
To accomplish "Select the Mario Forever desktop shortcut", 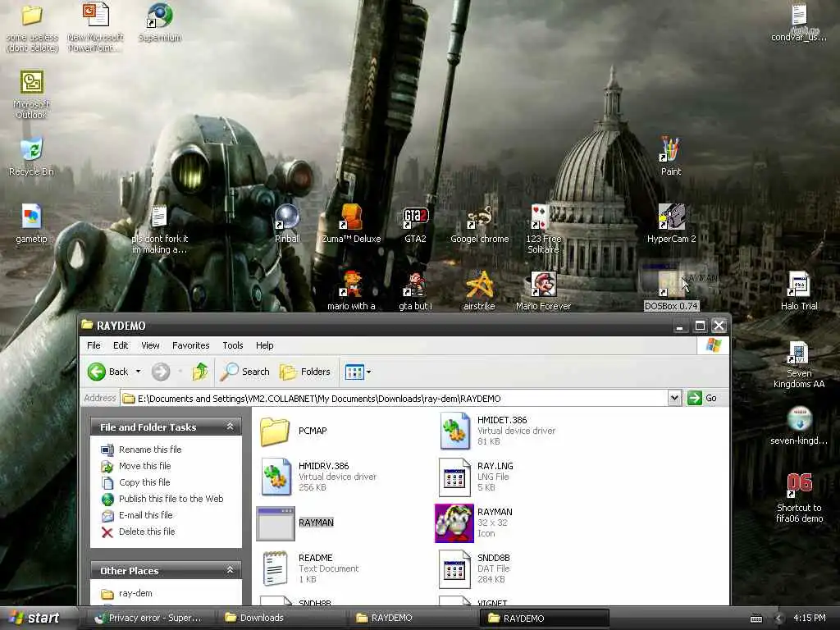I will 543,291.
